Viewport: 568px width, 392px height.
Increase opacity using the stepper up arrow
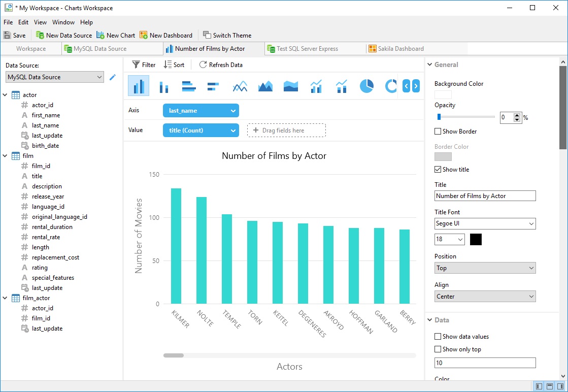pyautogui.click(x=517, y=115)
